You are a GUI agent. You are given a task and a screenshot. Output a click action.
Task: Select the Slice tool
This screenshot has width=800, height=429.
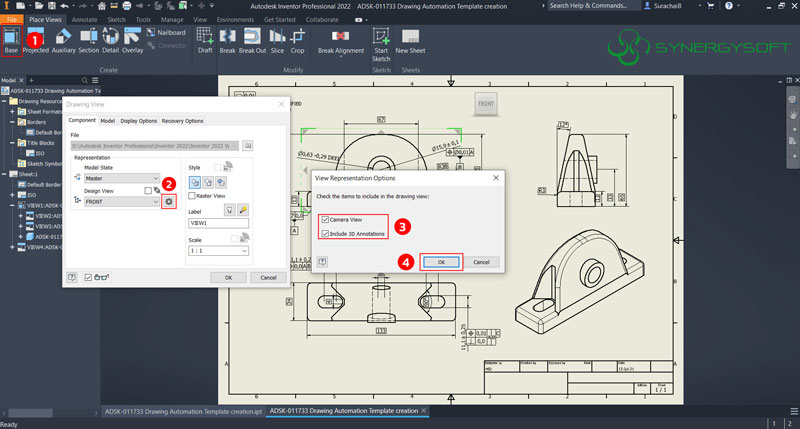click(277, 41)
